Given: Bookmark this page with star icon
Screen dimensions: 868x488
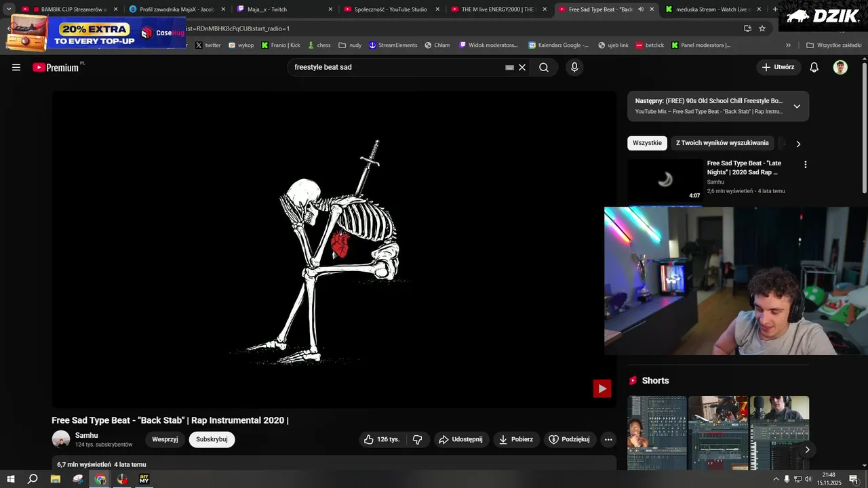Looking at the screenshot, I should pyautogui.click(x=762, y=28).
